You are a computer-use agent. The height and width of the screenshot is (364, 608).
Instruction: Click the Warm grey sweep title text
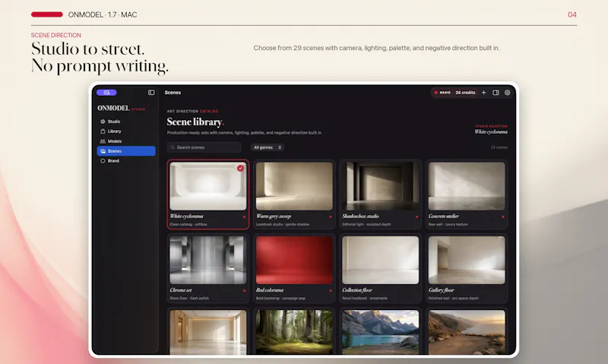pos(274,217)
